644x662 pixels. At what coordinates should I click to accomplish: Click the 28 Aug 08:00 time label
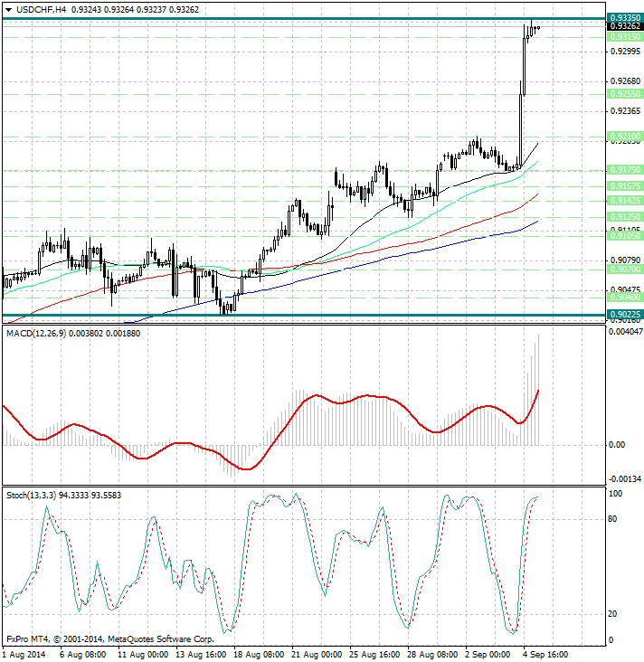coord(432,655)
